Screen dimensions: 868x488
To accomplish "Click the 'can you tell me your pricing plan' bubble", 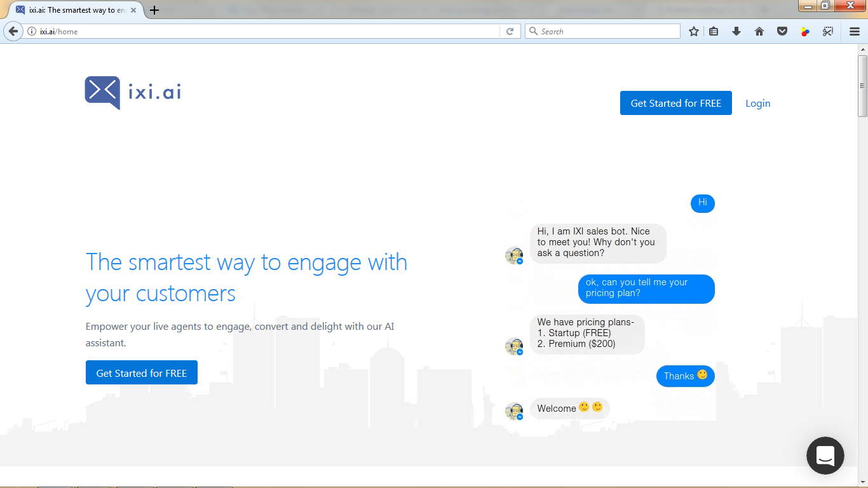I will [x=646, y=288].
